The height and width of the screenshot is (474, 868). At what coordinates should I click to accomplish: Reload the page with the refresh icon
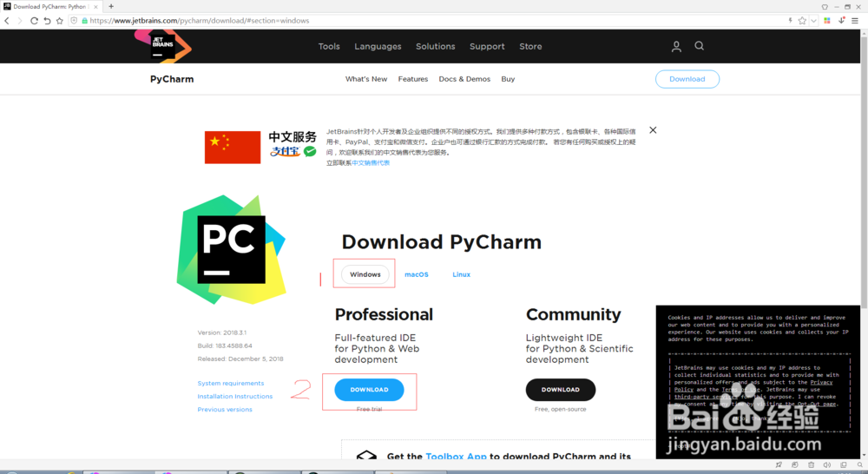click(x=34, y=21)
